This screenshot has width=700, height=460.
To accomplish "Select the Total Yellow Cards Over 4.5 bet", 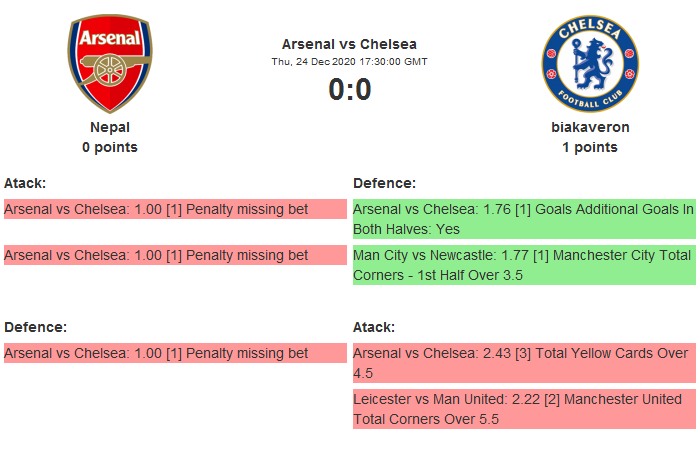I will click(x=523, y=363).
